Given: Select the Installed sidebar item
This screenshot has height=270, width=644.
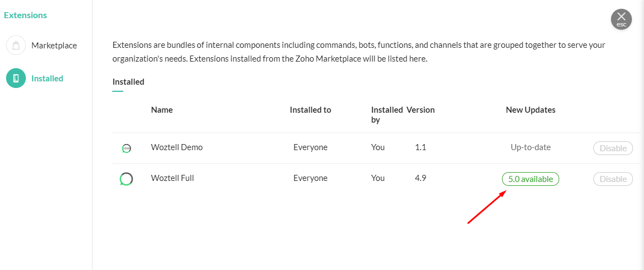Looking at the screenshot, I should click(x=47, y=79).
